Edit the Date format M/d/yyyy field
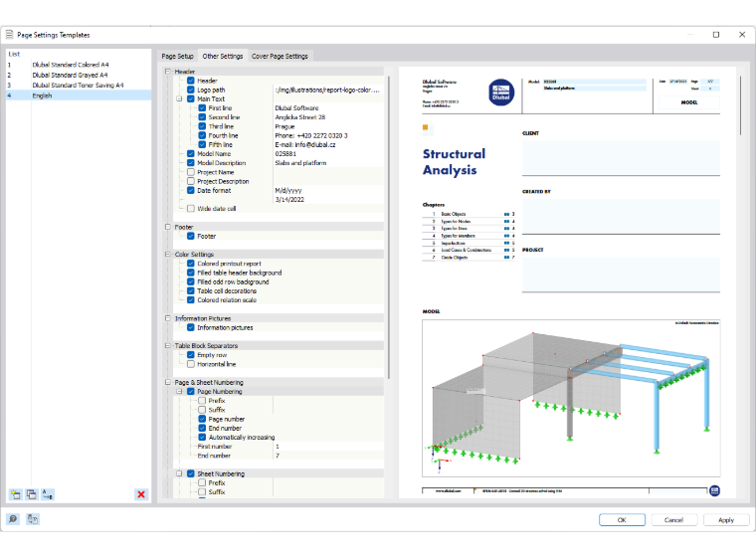The image size is (756, 557). 329,191
